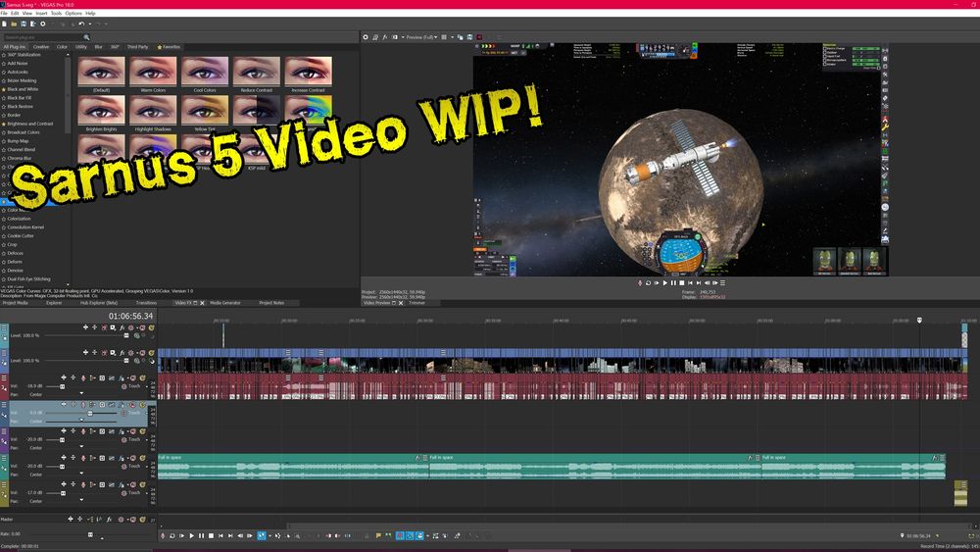
Task: Click the plug-in search magnifier icon
Action: pyautogui.click(x=86, y=37)
